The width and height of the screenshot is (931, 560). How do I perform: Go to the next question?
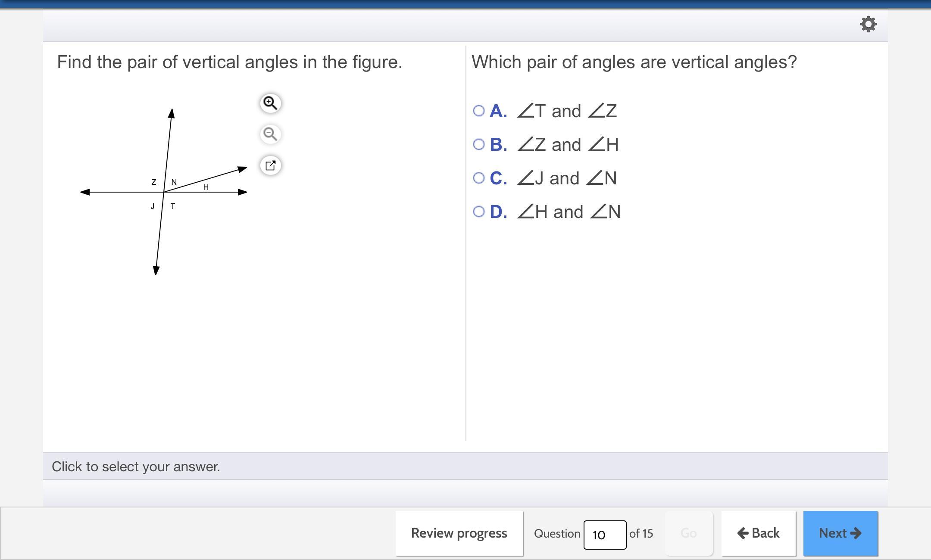coord(840,533)
